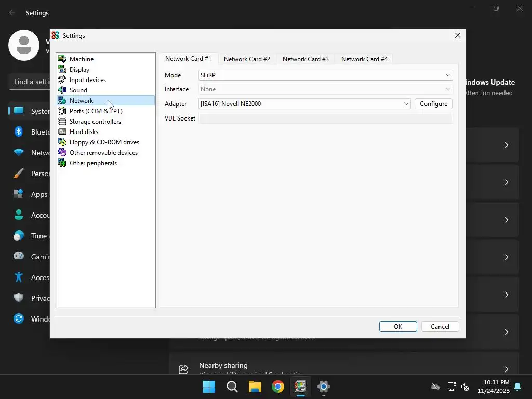Select the Other removable devices icon
The width and height of the screenshot is (532, 399).
(x=62, y=152)
